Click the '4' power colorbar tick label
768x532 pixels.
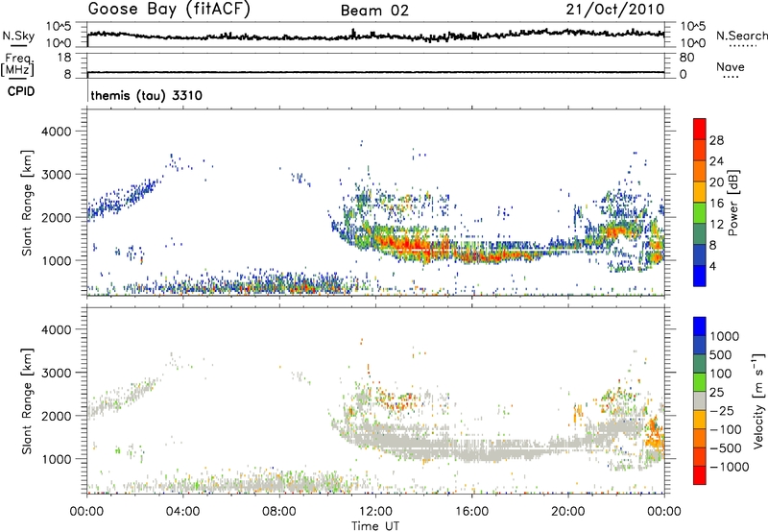(x=712, y=267)
